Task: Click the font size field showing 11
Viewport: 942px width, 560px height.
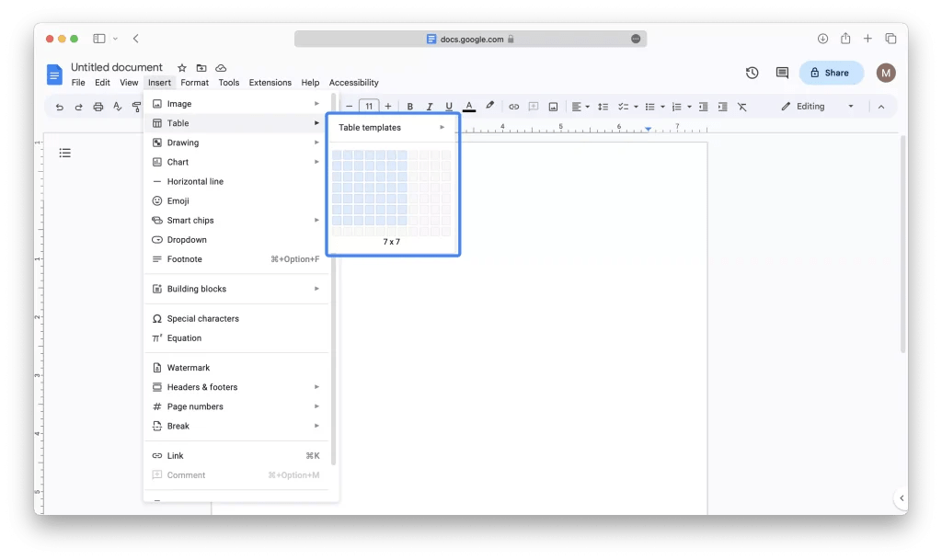Action: [369, 107]
